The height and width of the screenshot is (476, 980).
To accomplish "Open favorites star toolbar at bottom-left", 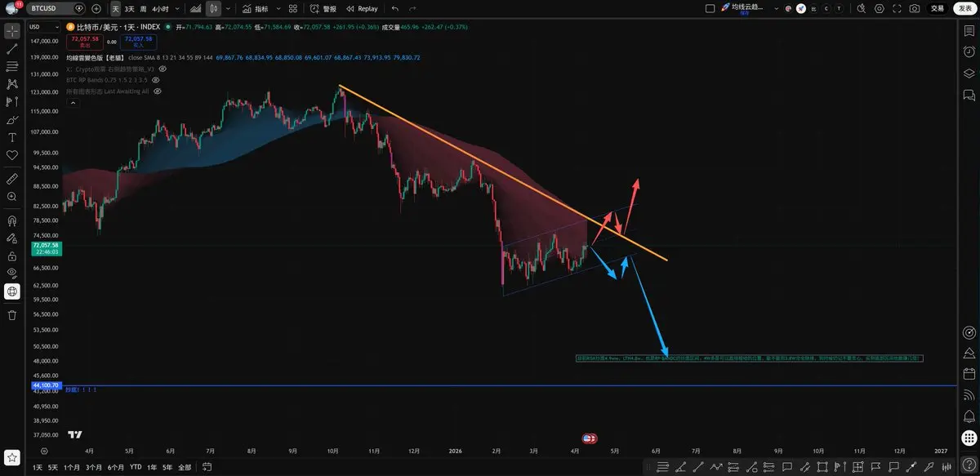I will click(11, 457).
